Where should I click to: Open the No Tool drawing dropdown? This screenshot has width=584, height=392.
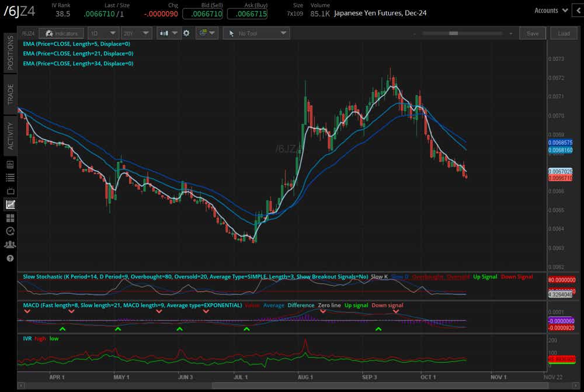click(257, 33)
